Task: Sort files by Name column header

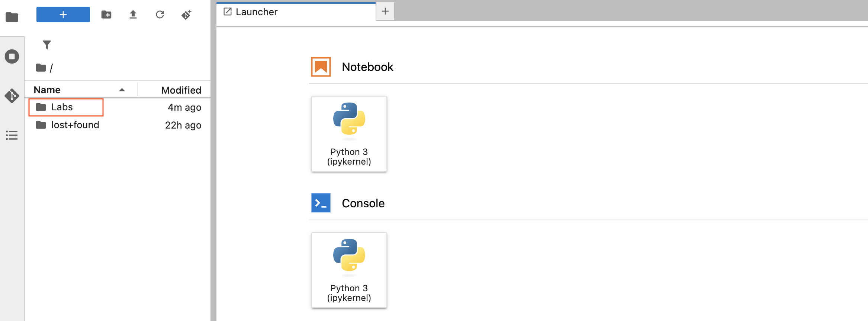Action: click(x=47, y=90)
